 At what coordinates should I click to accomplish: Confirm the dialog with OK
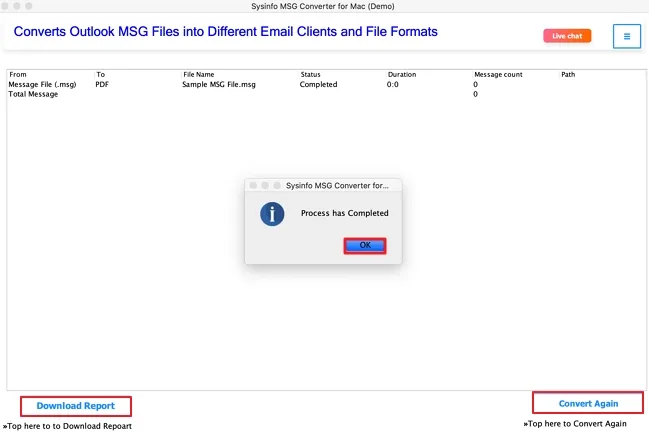click(x=365, y=245)
